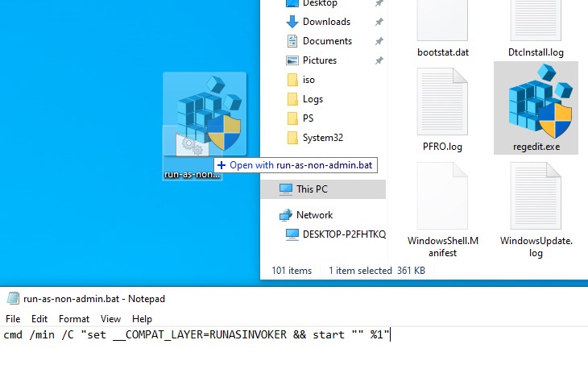The image size is (588, 369).
Task: Click the This PC monitor icon
Action: click(286, 189)
